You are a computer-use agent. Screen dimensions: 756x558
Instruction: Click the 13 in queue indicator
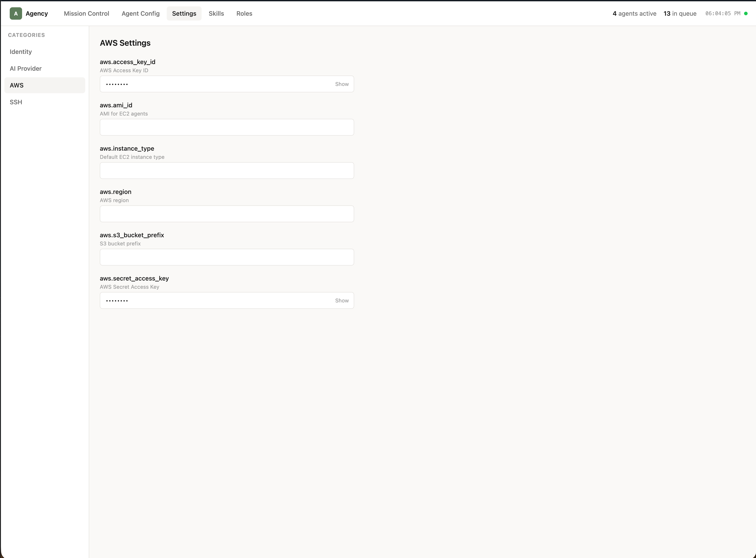679,13
